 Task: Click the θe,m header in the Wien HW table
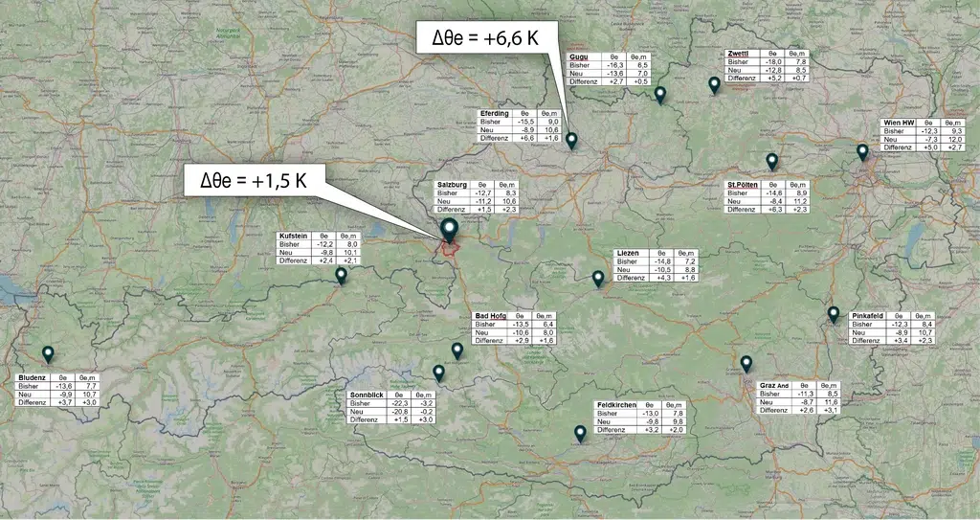[x=951, y=123]
